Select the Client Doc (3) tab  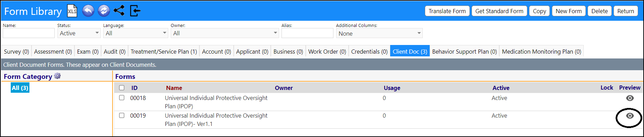tap(410, 52)
